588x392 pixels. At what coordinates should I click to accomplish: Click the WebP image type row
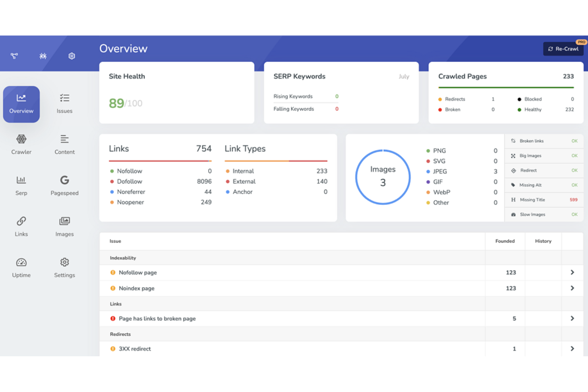pyautogui.click(x=461, y=192)
